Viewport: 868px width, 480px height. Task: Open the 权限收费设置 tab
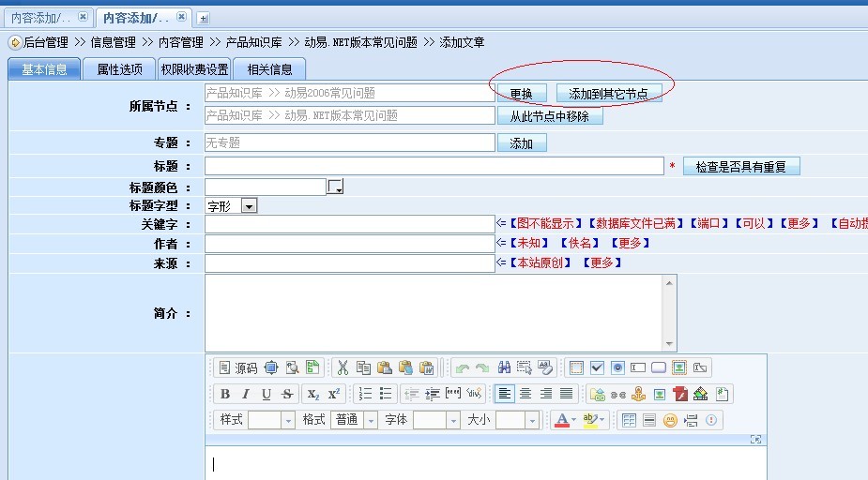[194, 69]
